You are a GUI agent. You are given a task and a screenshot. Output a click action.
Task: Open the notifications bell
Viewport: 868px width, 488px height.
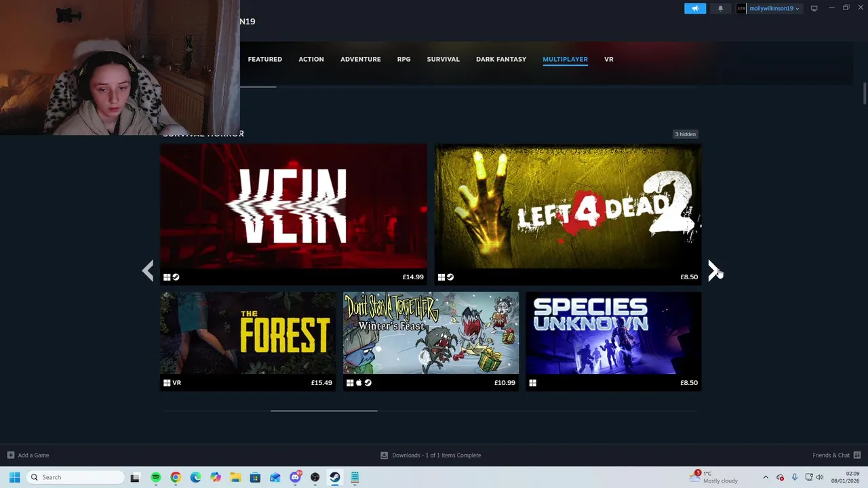[x=720, y=8]
